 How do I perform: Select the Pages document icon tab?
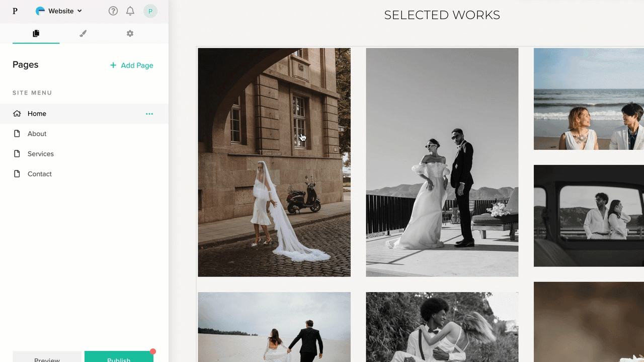36,33
